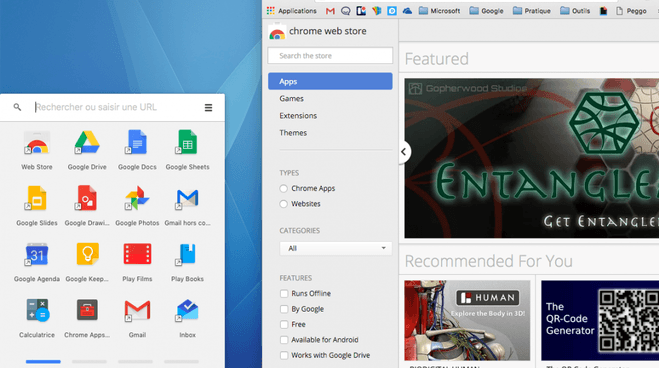Enable the Runs Offline checkbox

284,294
